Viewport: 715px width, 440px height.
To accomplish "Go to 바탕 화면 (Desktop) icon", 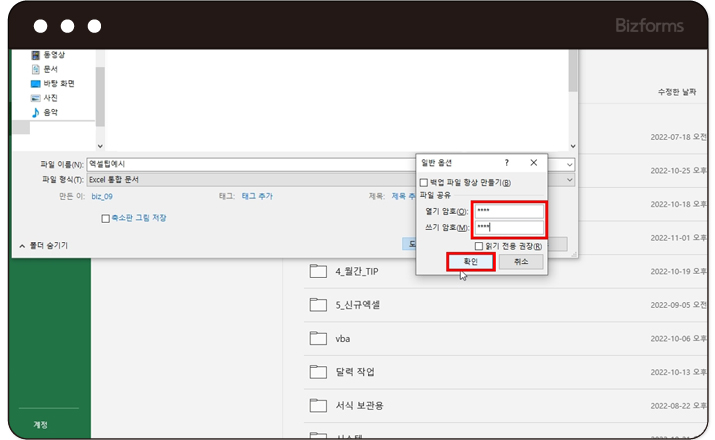I will tap(36, 84).
